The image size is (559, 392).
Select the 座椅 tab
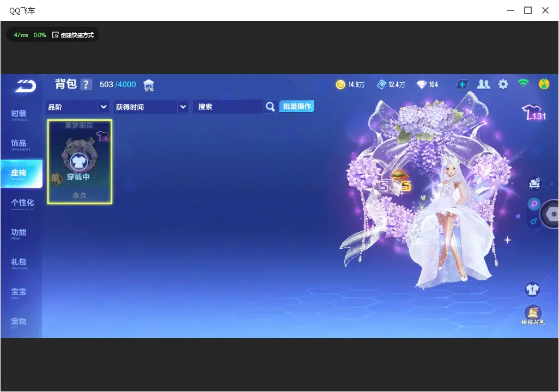click(x=21, y=174)
